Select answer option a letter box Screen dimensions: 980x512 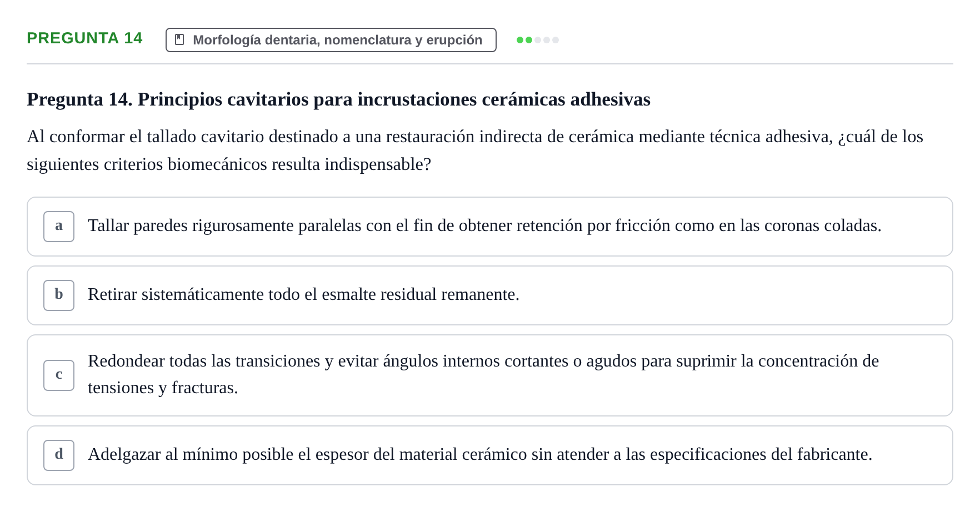(59, 227)
